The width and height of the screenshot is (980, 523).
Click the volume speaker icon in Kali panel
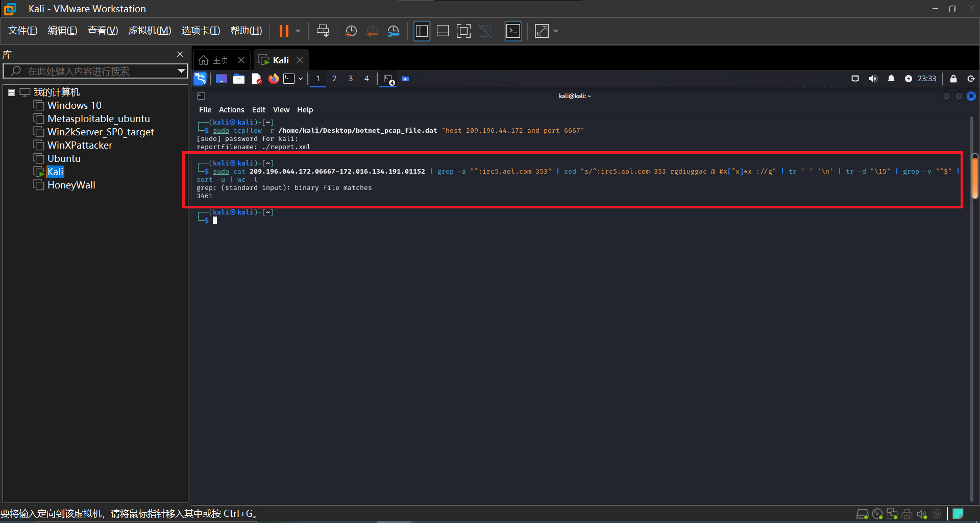coord(873,79)
